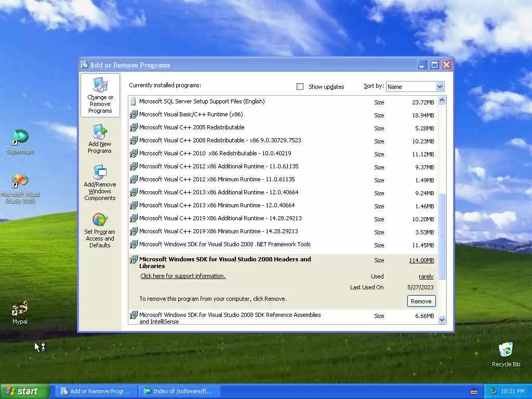Enable the Show updates checkbox
The width and height of the screenshot is (532, 399).
300,87
